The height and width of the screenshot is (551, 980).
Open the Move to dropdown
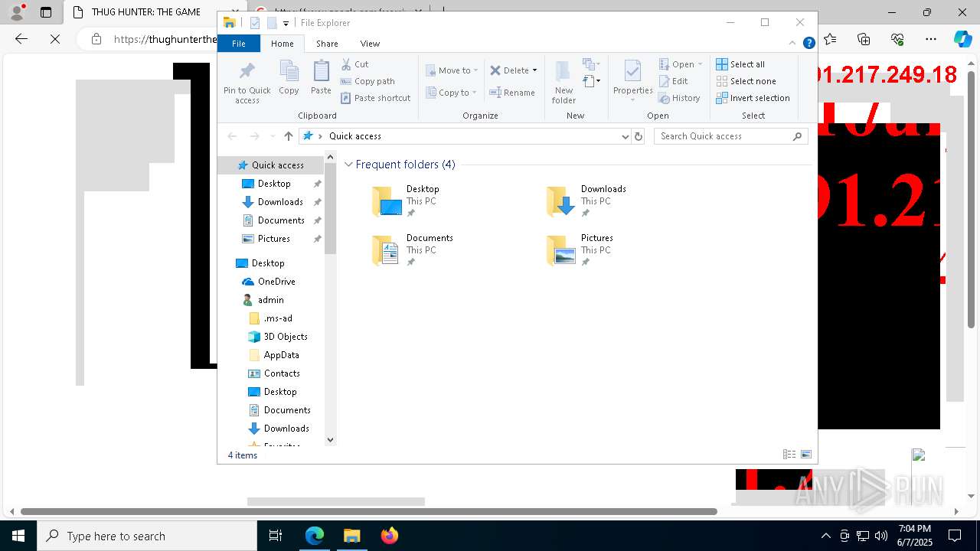tap(452, 70)
